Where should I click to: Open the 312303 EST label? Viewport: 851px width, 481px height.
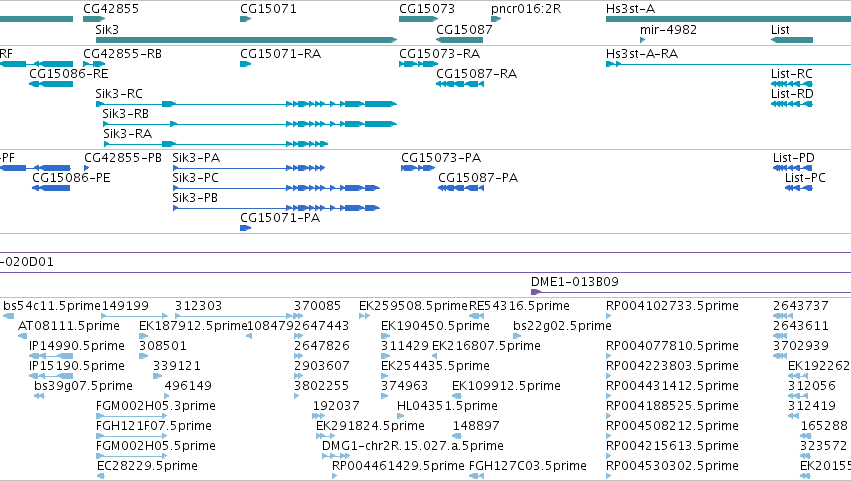point(198,306)
